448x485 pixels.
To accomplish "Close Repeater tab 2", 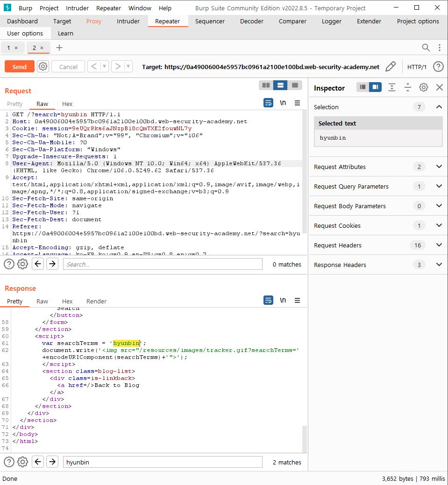I will tap(42, 48).
